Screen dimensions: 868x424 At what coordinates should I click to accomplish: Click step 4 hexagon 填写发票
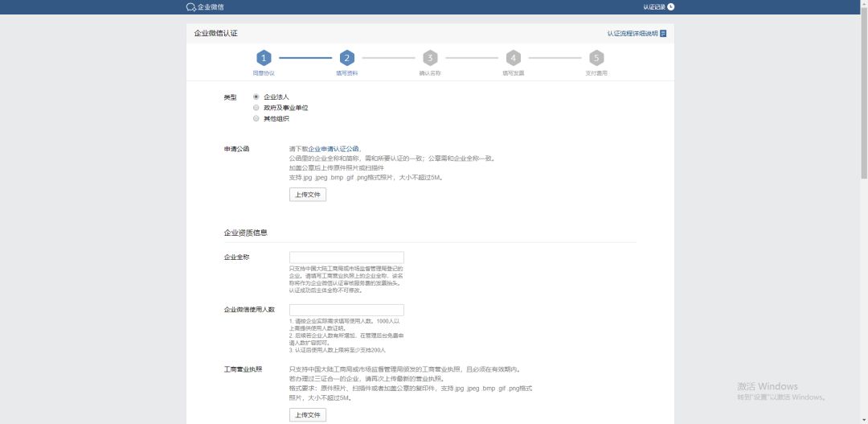[x=513, y=58]
